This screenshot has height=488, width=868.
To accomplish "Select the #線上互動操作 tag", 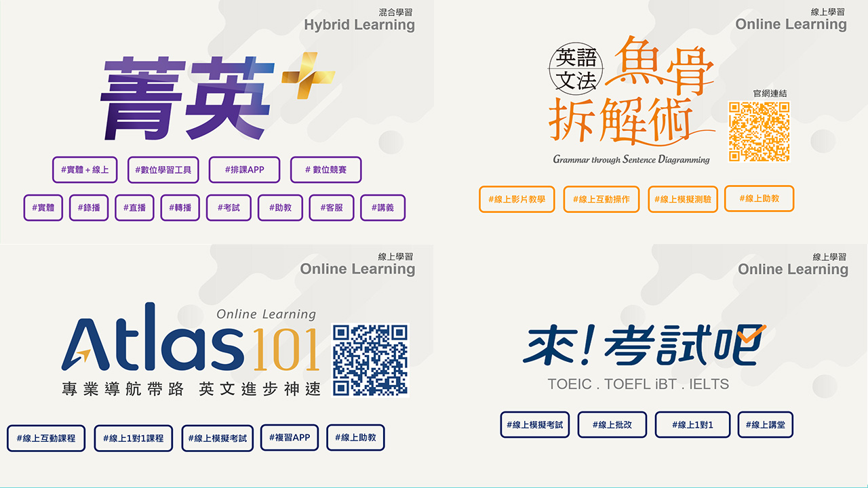I will tap(601, 199).
